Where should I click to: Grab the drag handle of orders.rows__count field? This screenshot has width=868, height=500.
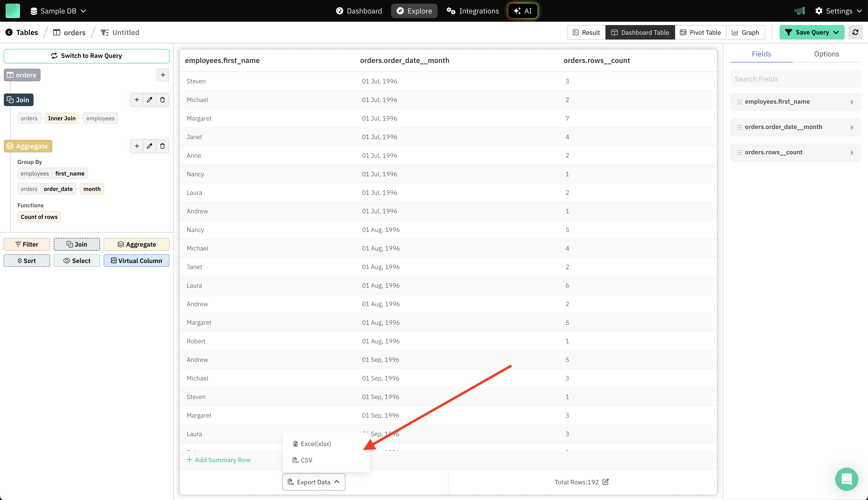coord(739,153)
